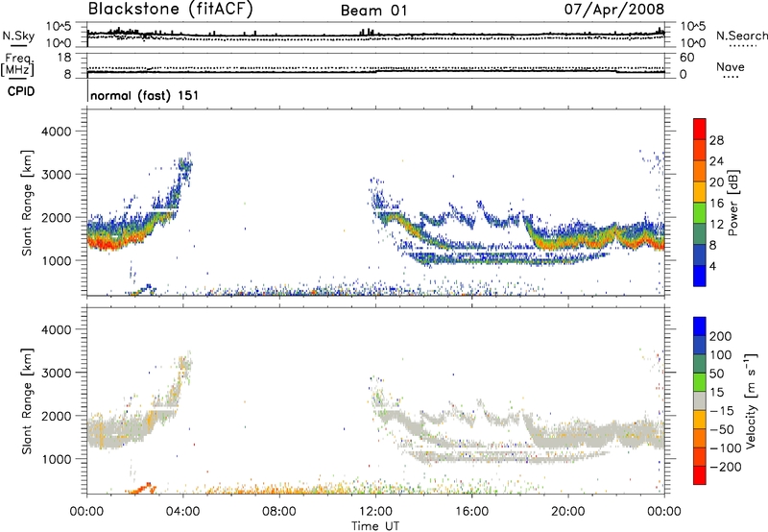Click the '3000' tick in the velocity panel
This screenshot has height=532, width=768.
point(57,373)
